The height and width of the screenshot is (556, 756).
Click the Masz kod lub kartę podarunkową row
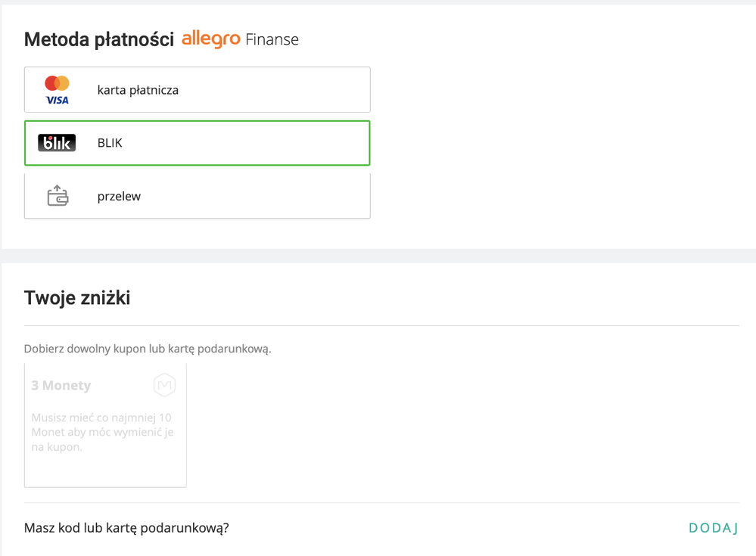coord(381,528)
